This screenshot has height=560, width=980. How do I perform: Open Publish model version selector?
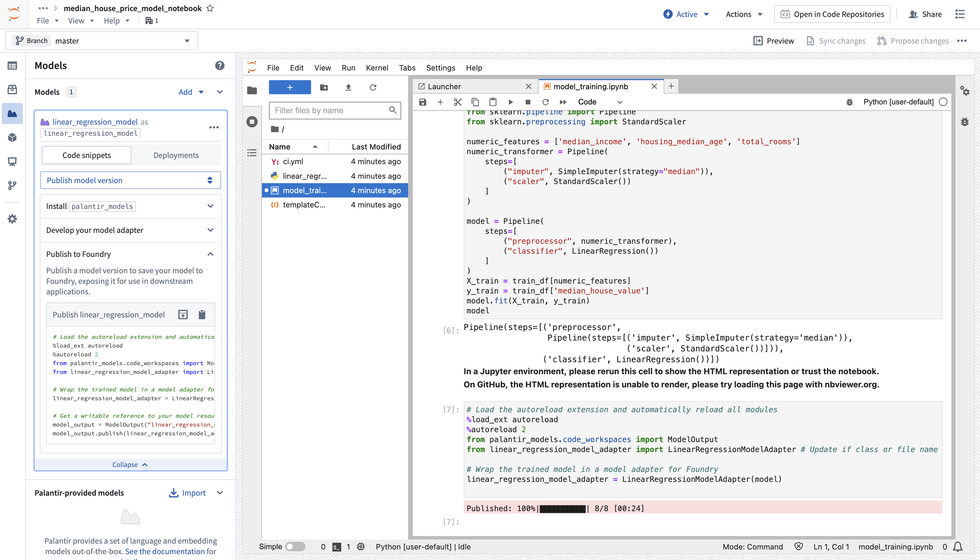coord(131,181)
